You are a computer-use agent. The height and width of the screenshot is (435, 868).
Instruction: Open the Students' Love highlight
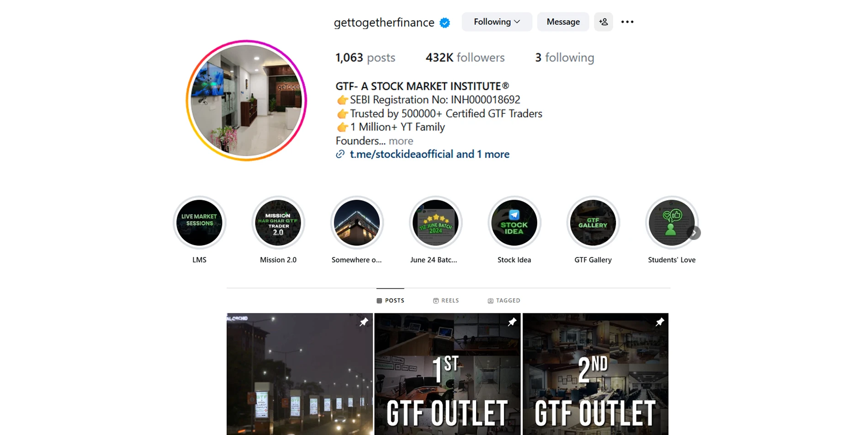coord(672,223)
